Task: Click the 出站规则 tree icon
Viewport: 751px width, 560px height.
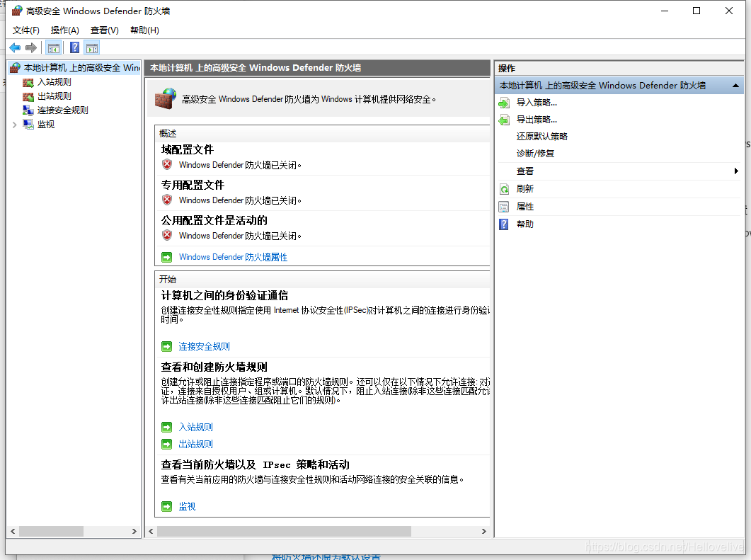Action: pos(28,96)
